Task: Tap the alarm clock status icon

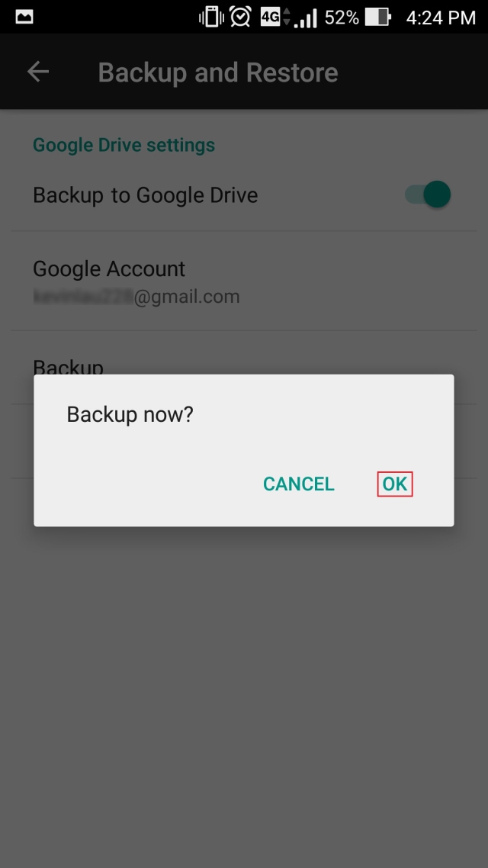Action: [x=241, y=17]
